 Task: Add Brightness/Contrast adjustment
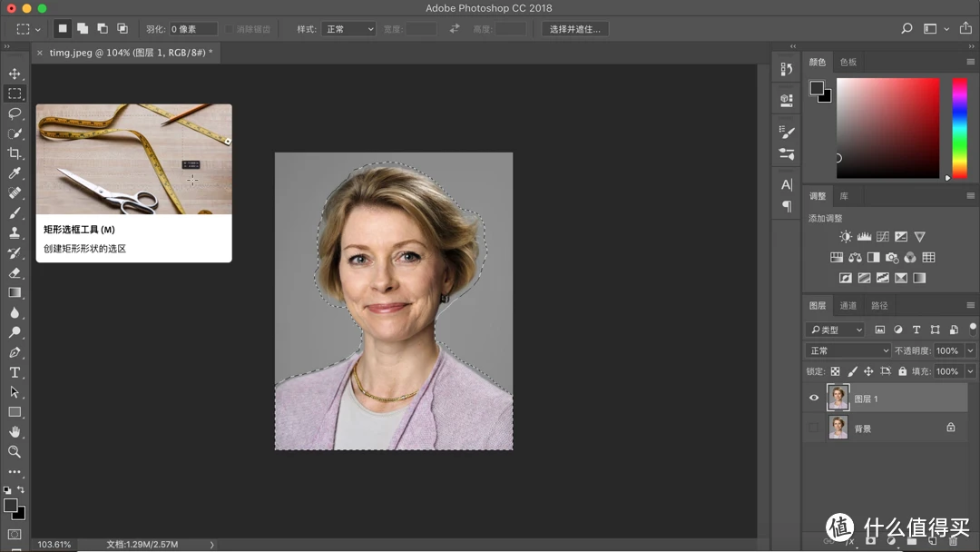(846, 236)
